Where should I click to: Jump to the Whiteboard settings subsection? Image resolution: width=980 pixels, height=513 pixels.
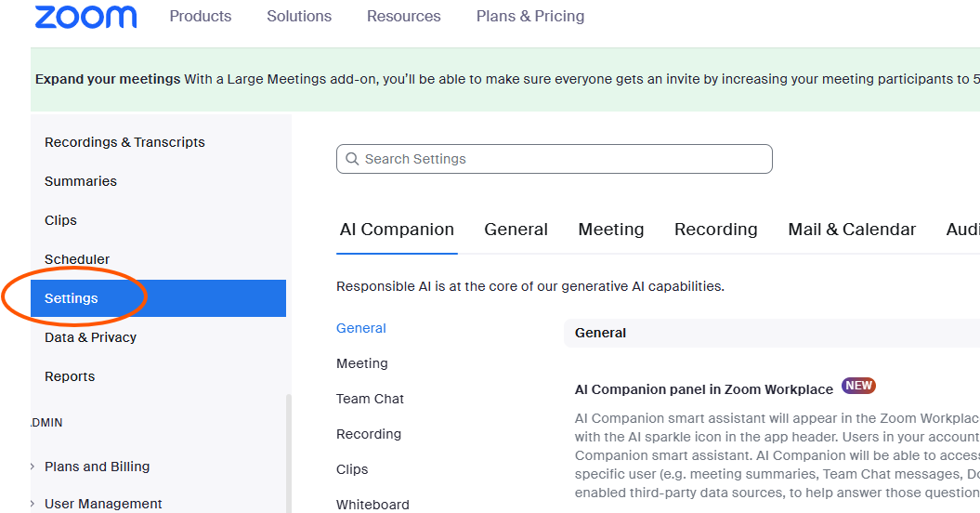[372, 505]
